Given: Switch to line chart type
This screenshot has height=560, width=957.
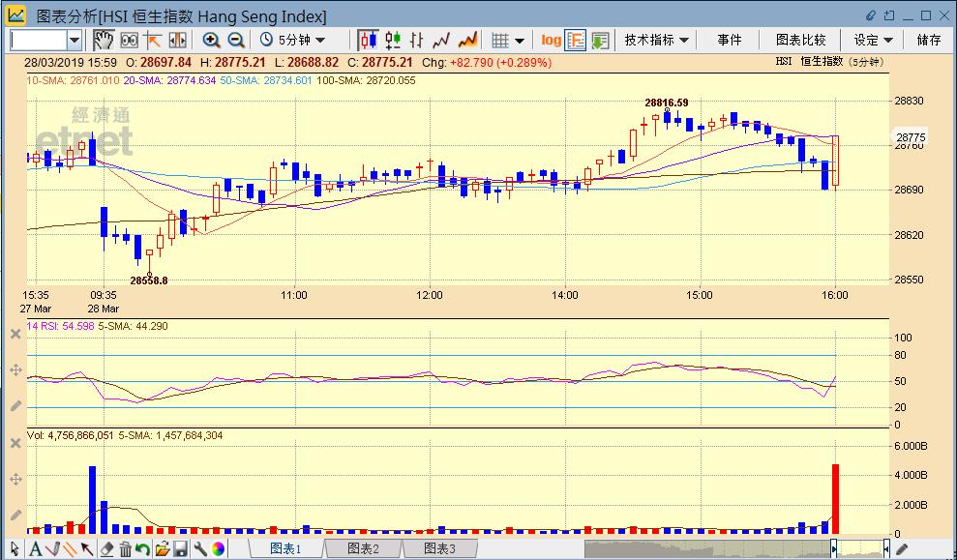Looking at the screenshot, I should (x=441, y=41).
